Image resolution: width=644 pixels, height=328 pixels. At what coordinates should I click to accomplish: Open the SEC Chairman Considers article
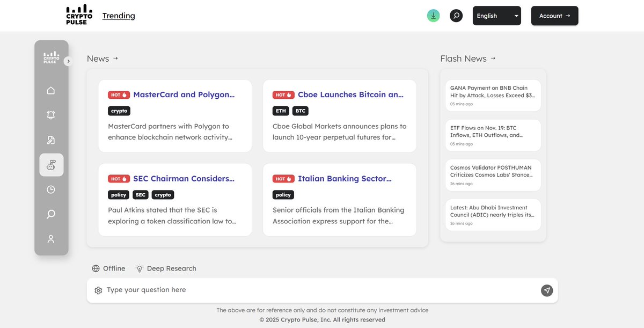[184, 178]
